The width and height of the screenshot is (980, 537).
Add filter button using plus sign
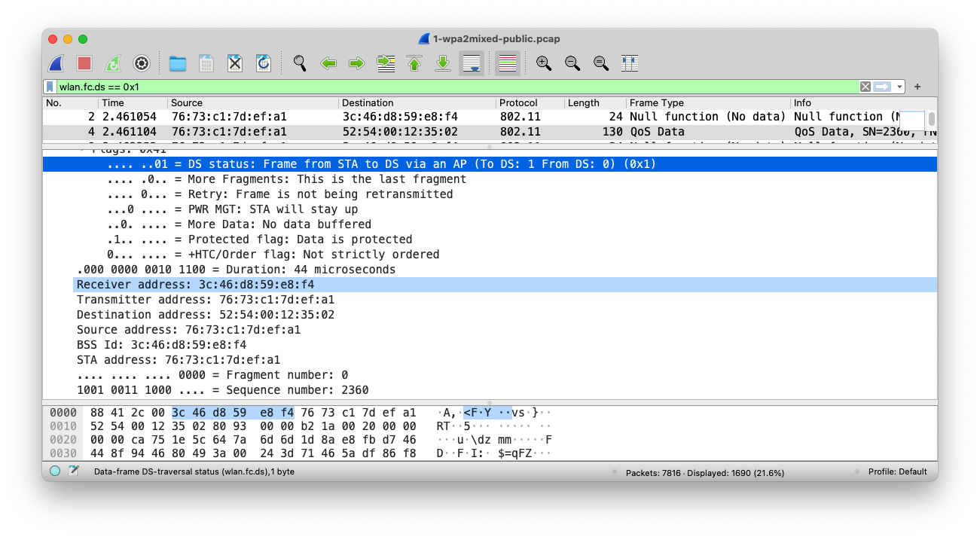point(917,87)
